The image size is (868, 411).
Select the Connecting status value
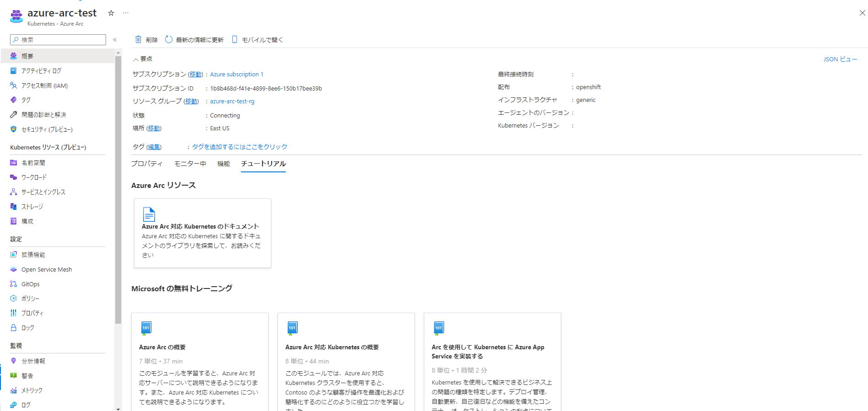pyautogui.click(x=225, y=116)
